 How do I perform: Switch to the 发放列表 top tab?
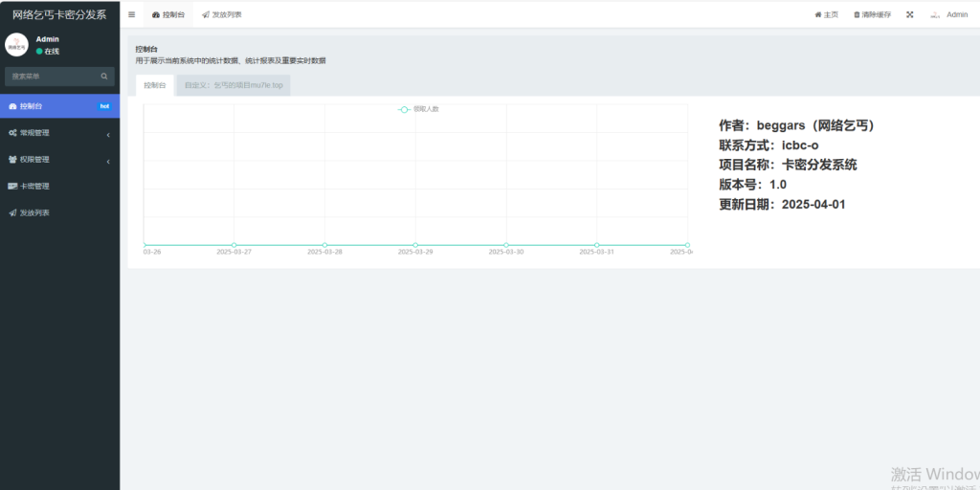[222, 14]
